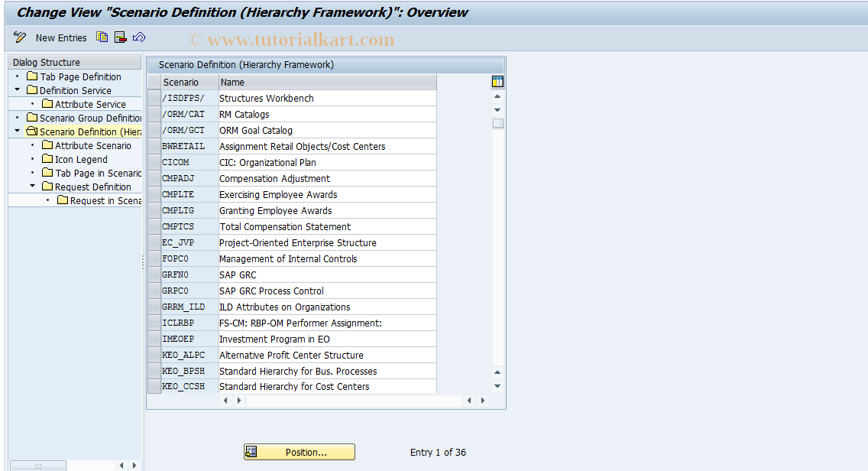Click the Position... button

tap(299, 451)
